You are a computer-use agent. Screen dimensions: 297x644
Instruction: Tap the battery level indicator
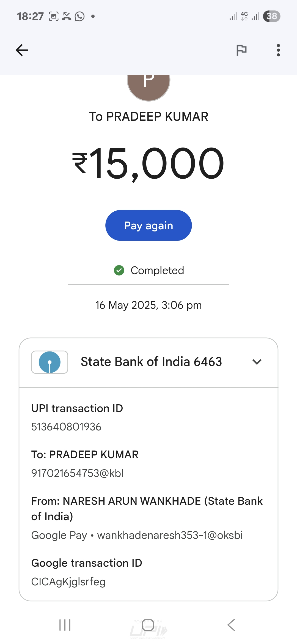271,16
